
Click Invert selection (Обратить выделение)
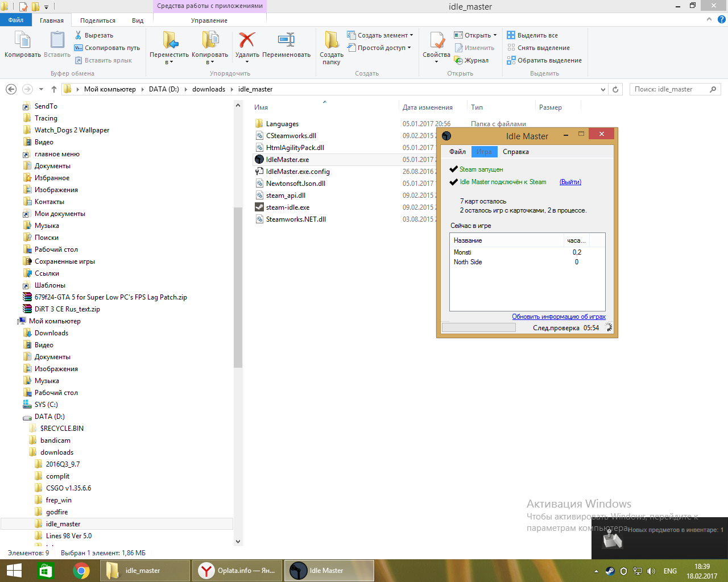point(544,60)
